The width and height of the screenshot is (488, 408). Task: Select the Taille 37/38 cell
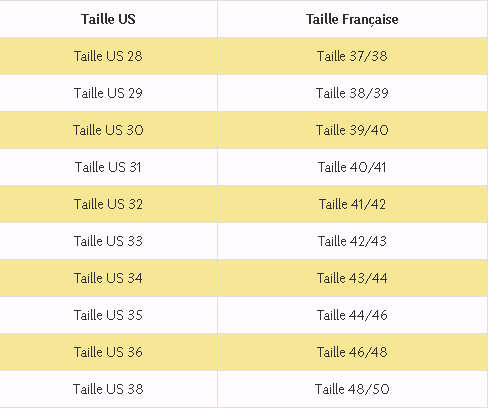352,56
